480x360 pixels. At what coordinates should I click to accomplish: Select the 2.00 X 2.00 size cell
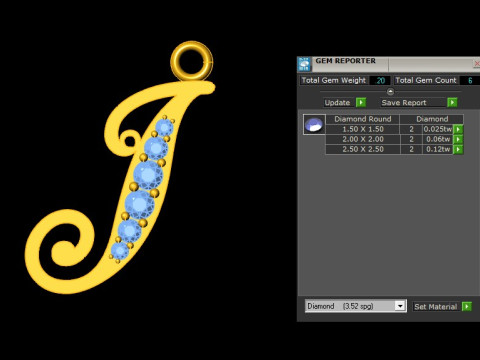pos(363,139)
